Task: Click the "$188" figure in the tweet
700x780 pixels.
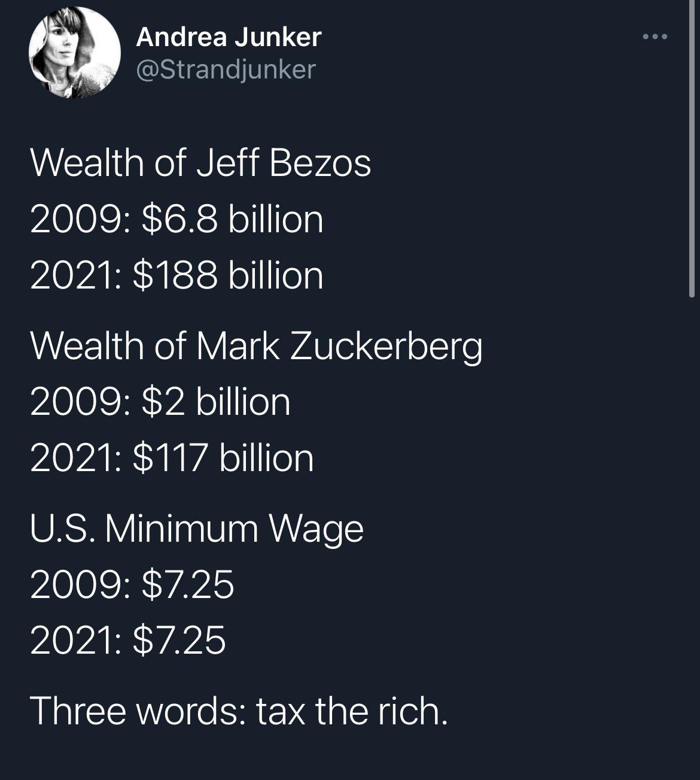Action: coord(175,275)
